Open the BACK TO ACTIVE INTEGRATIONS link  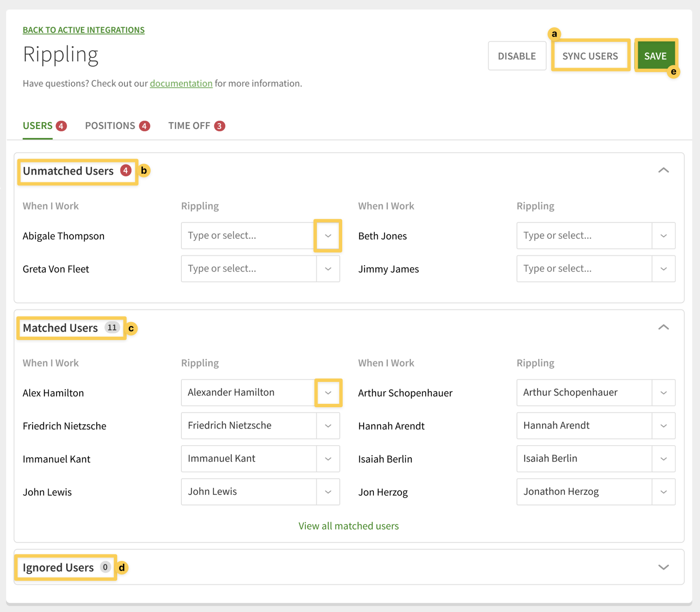click(83, 30)
